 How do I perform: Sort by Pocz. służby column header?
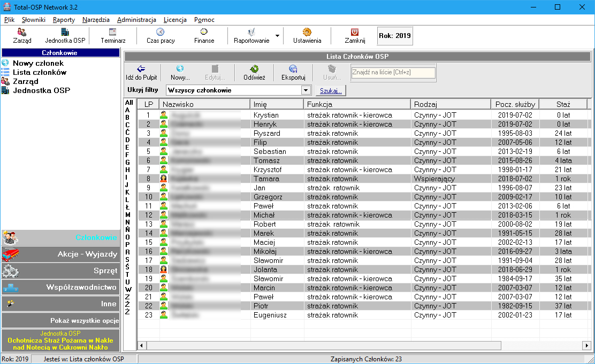point(515,104)
